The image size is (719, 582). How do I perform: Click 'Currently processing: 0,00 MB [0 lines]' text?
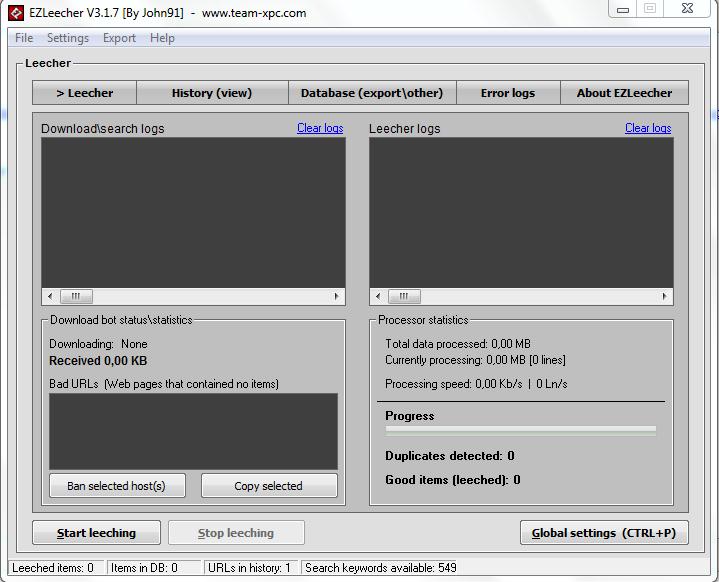pos(475,360)
